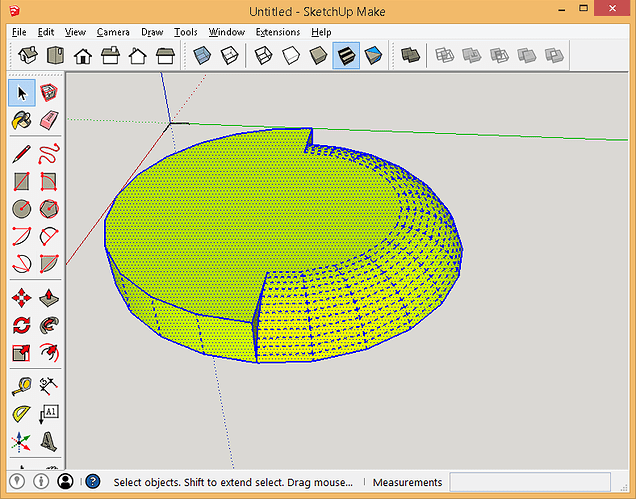Click the Union solid tool
Image resolution: width=636 pixels, height=499 pixels.
[472, 56]
